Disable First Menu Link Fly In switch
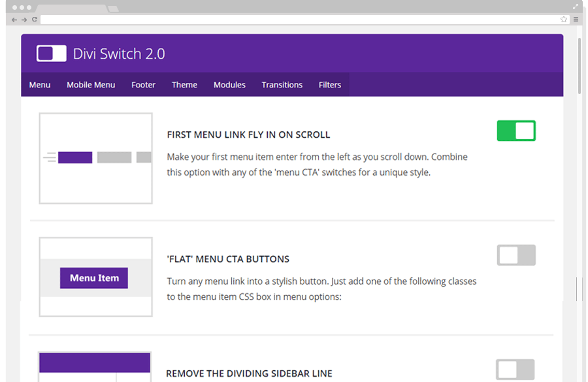 (516, 131)
